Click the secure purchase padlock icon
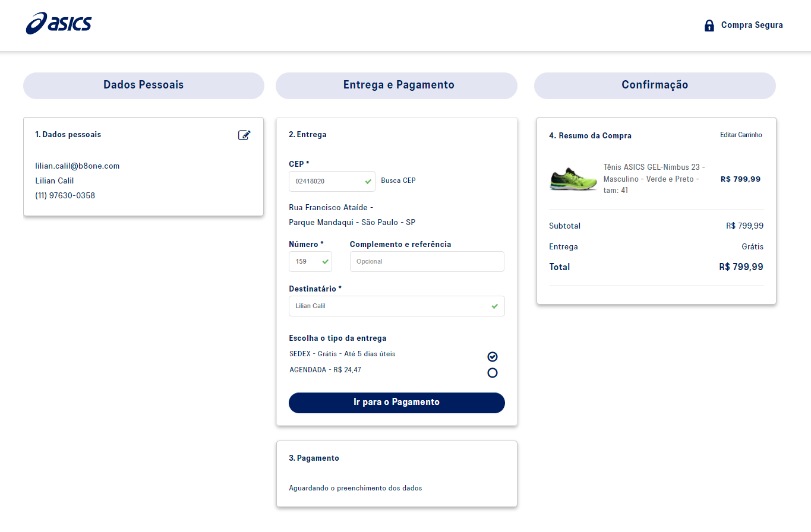Screen dimensions: 811x532 pos(709,26)
